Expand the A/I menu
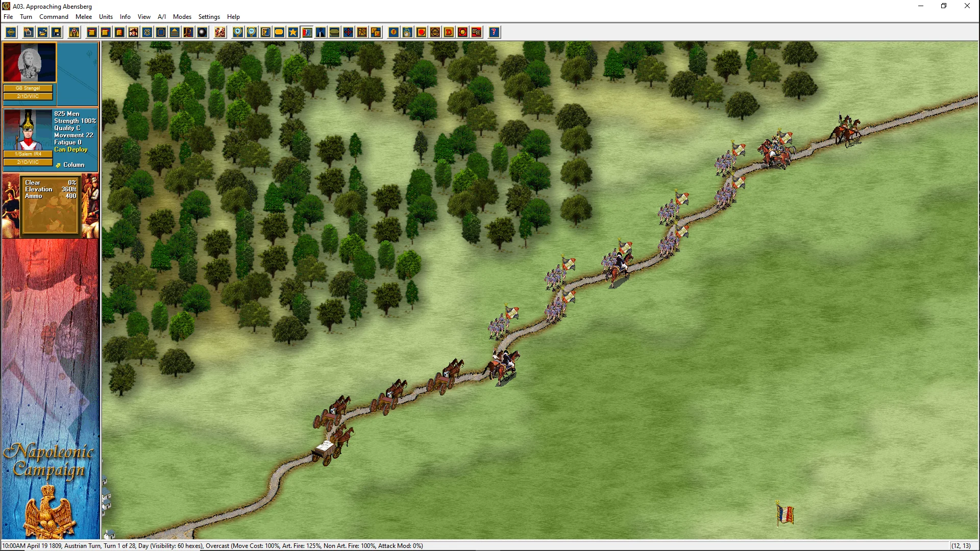 pos(161,17)
